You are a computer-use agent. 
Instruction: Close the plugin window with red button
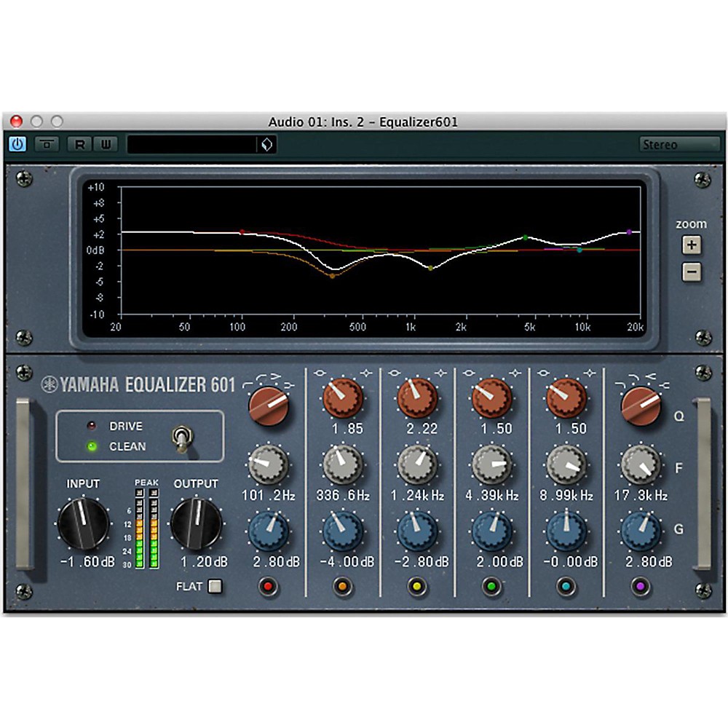(x=16, y=122)
